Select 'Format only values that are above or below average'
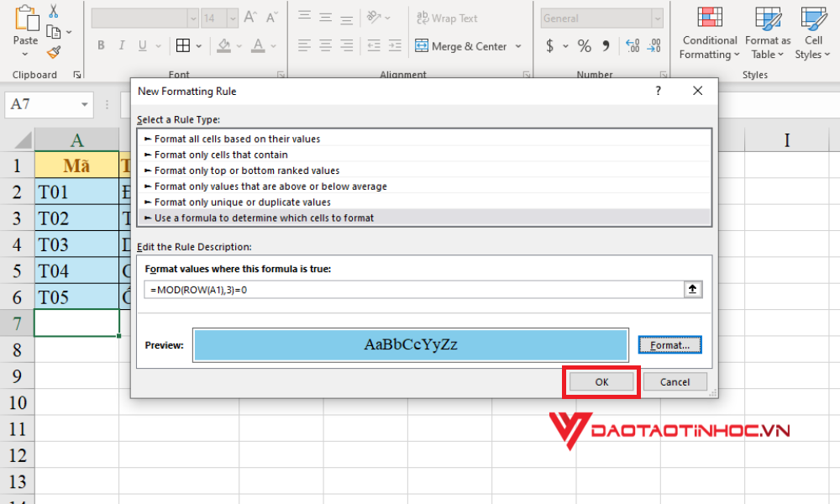This screenshot has height=504, width=840. [424, 186]
